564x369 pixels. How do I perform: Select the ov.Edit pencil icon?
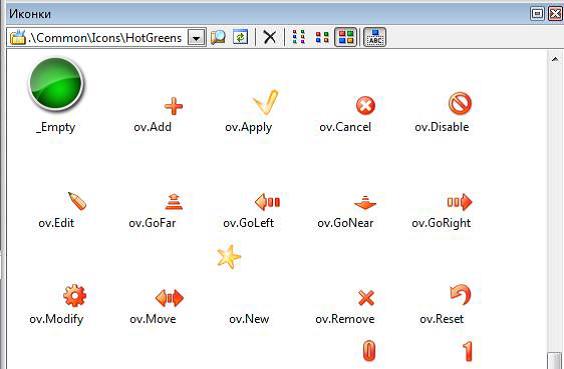click(x=77, y=201)
